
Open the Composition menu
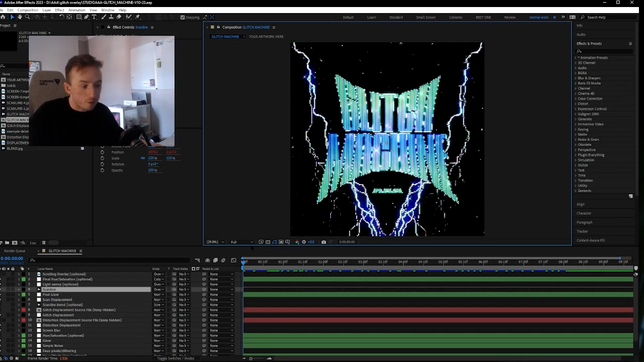pos(28,10)
